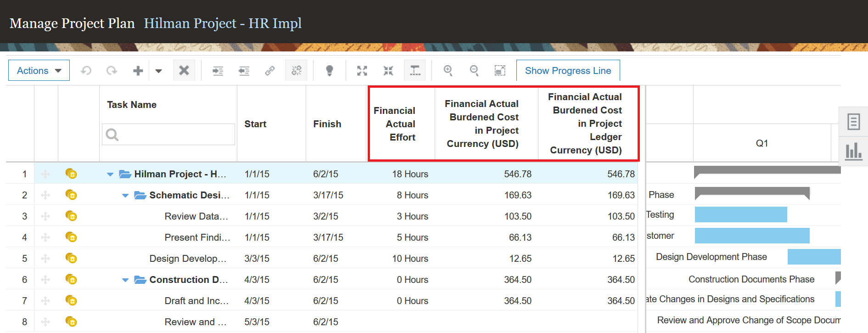
Task: Click the Show Progress Line button
Action: tap(568, 71)
